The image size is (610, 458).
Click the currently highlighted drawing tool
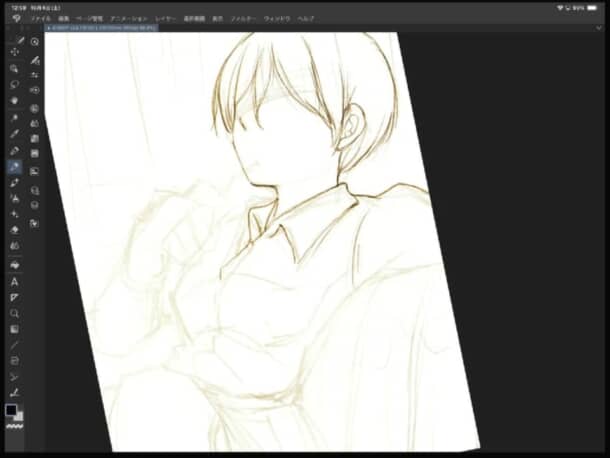pos(15,167)
